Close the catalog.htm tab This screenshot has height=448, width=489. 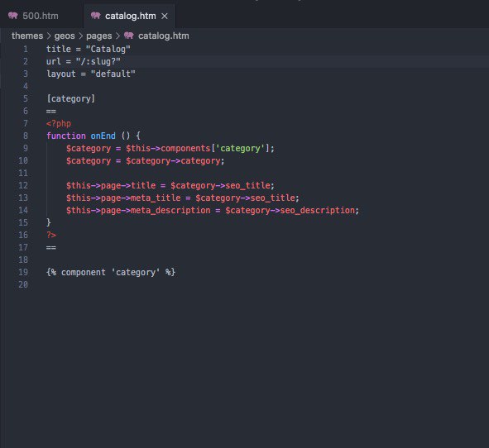point(165,17)
